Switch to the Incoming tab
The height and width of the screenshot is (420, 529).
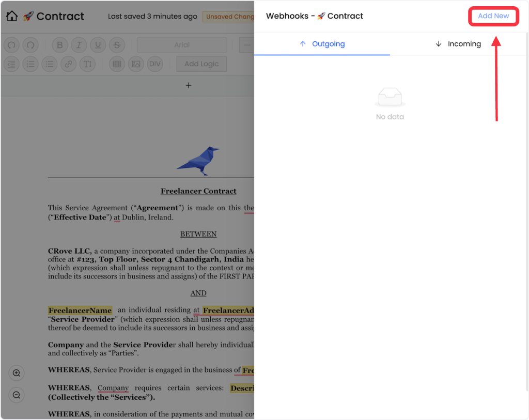click(x=458, y=44)
